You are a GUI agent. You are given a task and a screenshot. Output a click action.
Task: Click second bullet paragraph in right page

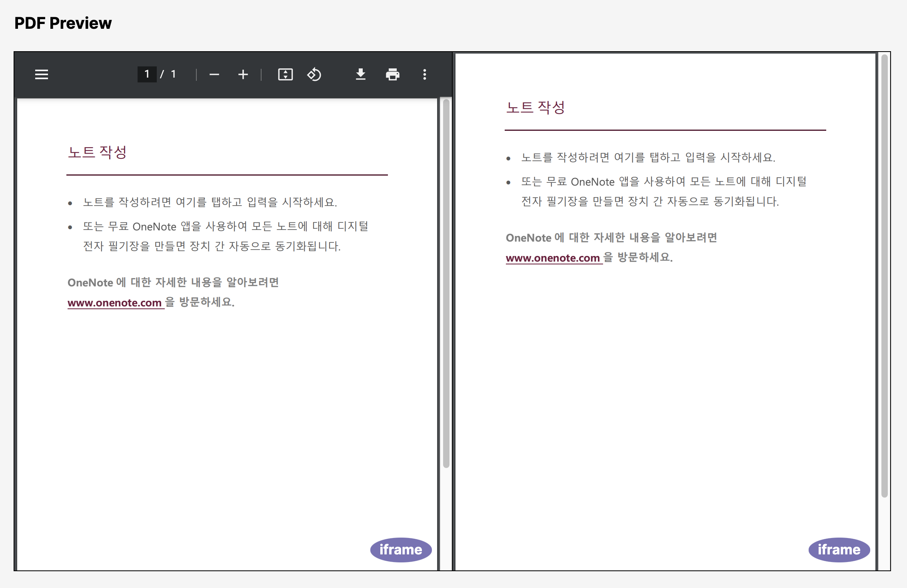point(664,191)
